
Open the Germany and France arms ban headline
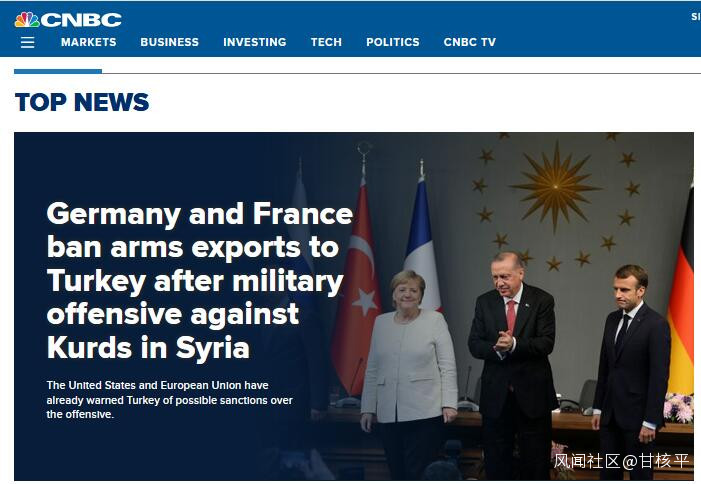pyautogui.click(x=199, y=280)
